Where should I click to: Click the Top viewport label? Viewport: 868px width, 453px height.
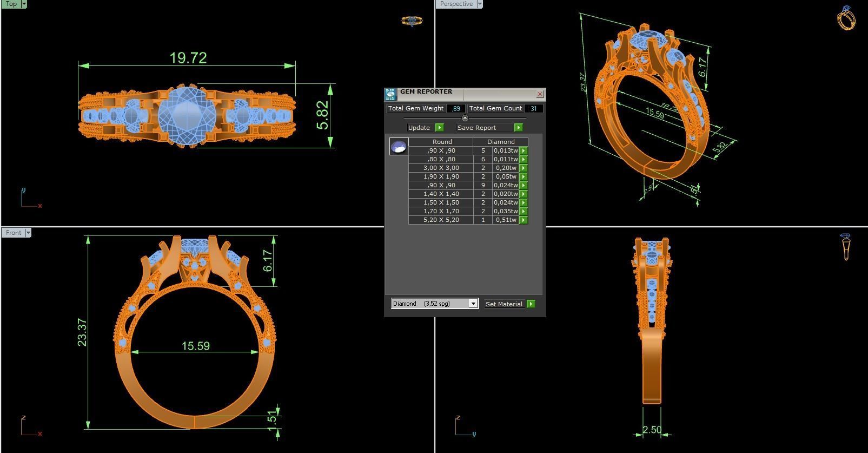11,4
